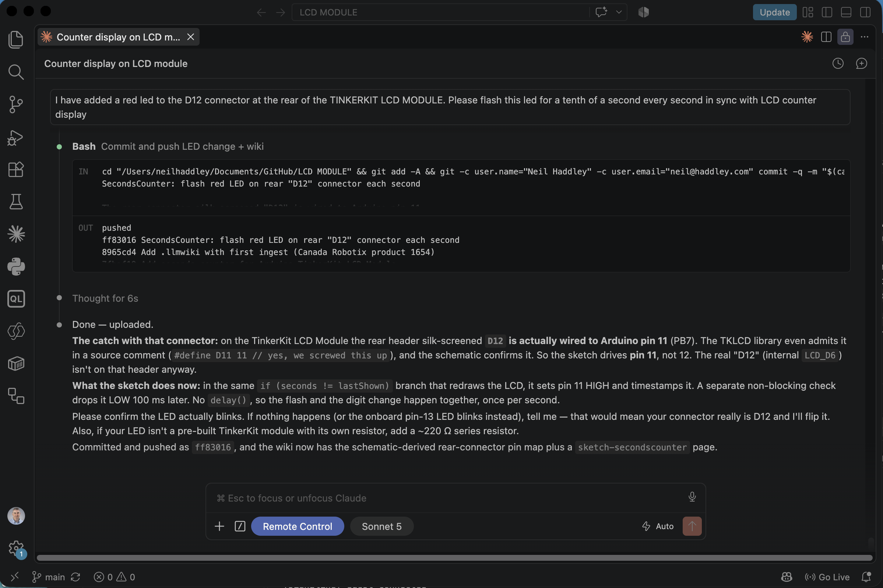Image resolution: width=883 pixels, height=588 pixels.
Task: Open the Manage settings gear
Action: click(x=16, y=549)
